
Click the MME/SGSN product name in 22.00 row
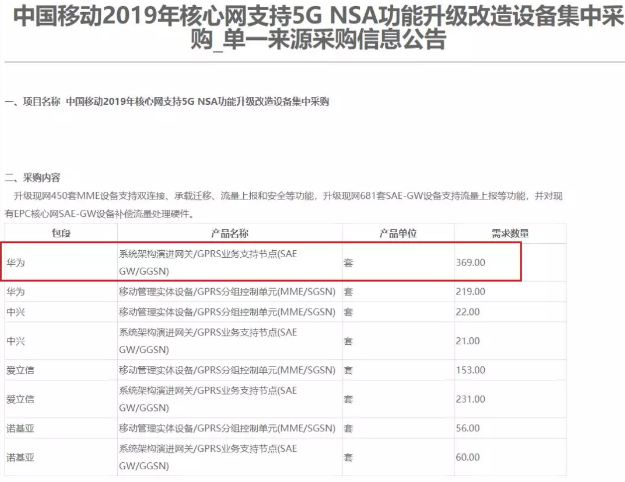pos(227,312)
